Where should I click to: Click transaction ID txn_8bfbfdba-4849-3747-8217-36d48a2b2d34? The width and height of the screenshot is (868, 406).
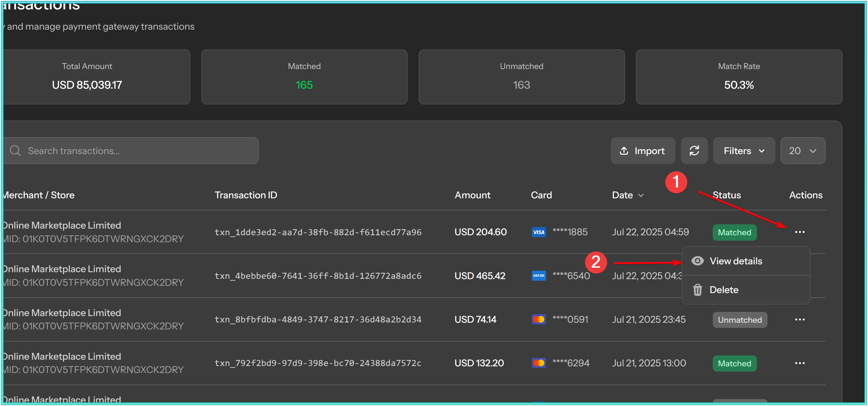[x=318, y=319]
